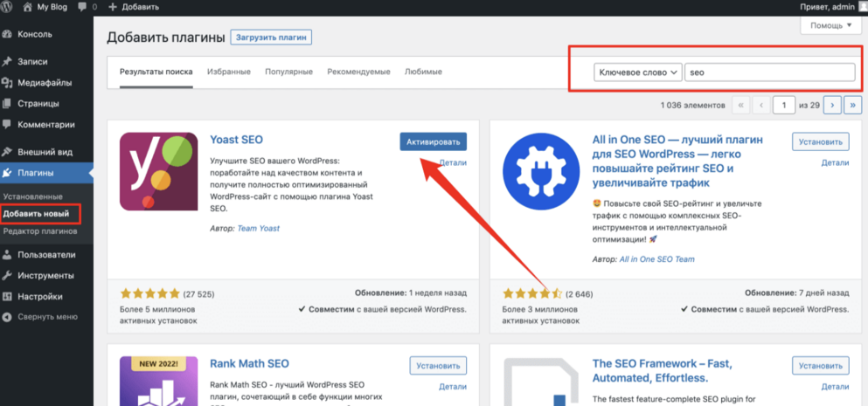Click the Yoast SEO plugin logo
Image resolution: width=868 pixels, height=406 pixels.
tap(159, 171)
